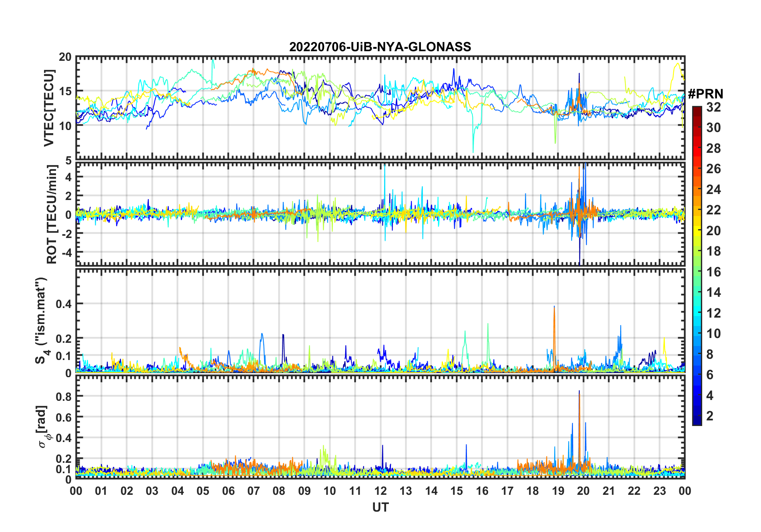Click ROT y-axis tick label -4

click(66, 253)
